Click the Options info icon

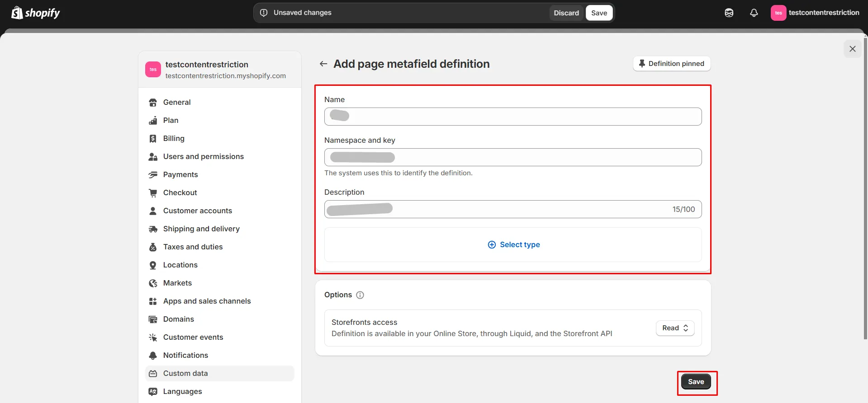(360, 295)
